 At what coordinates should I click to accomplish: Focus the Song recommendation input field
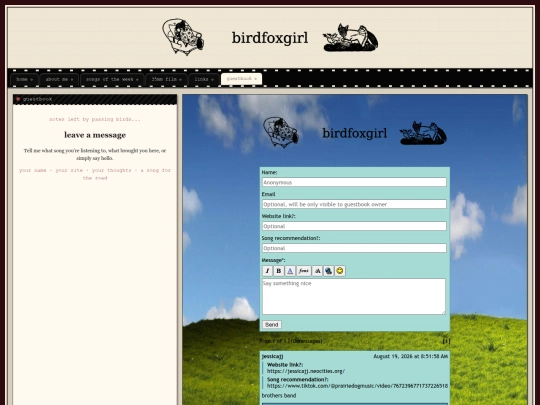[354, 248]
